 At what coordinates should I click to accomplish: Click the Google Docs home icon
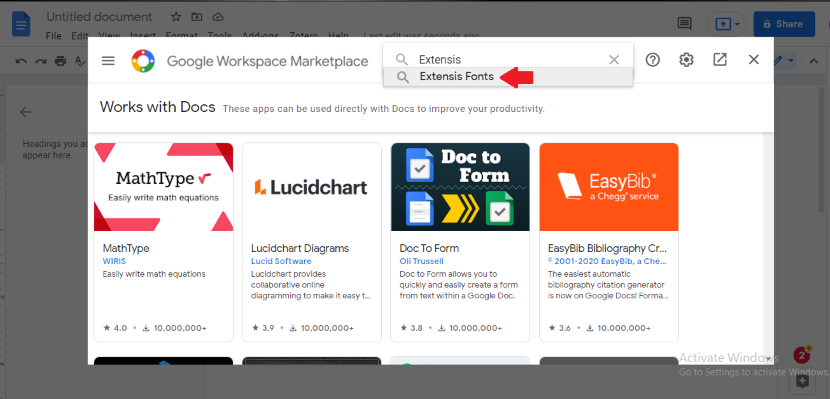(x=21, y=24)
